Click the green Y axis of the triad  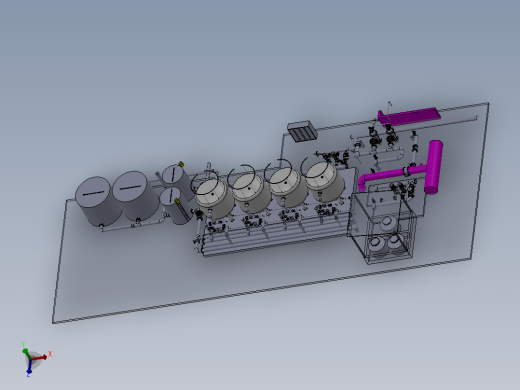[x=27, y=355]
